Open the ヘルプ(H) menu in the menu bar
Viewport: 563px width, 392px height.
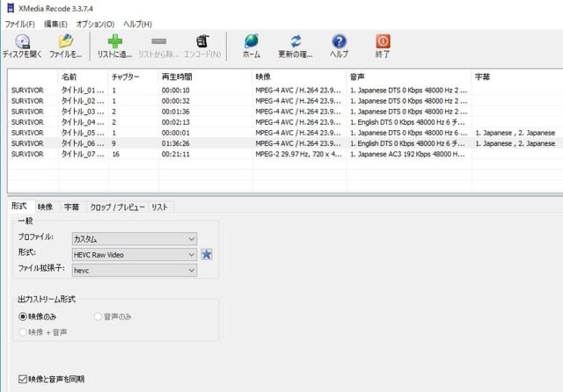(x=138, y=24)
